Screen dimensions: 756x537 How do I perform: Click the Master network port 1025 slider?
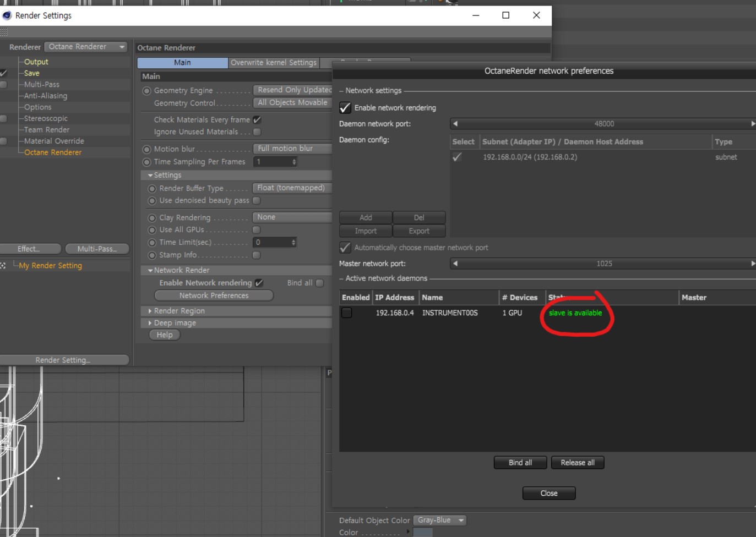(604, 264)
